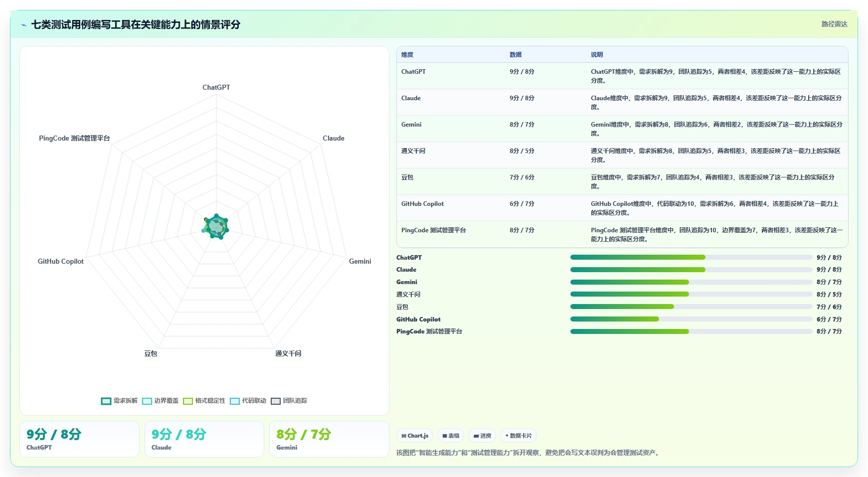This screenshot has width=868, height=477.
Task: Click the Chart.js tag chip
Action: (x=415, y=436)
